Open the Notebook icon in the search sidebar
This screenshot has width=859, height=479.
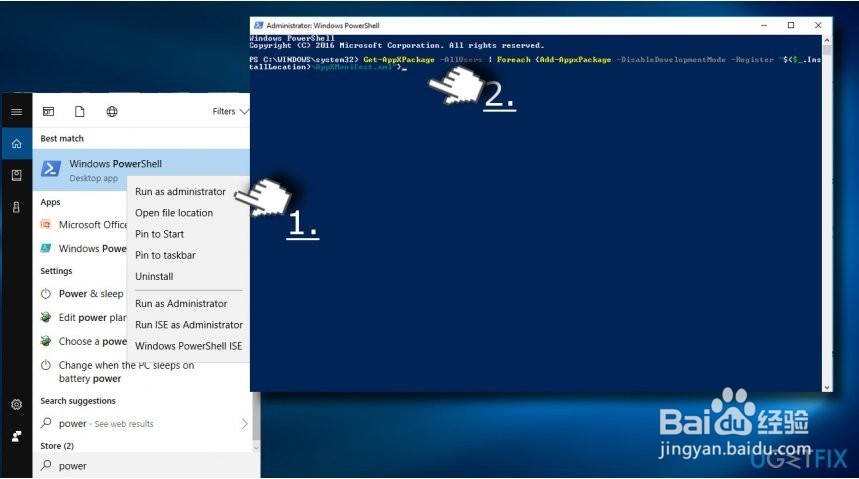click(16, 175)
